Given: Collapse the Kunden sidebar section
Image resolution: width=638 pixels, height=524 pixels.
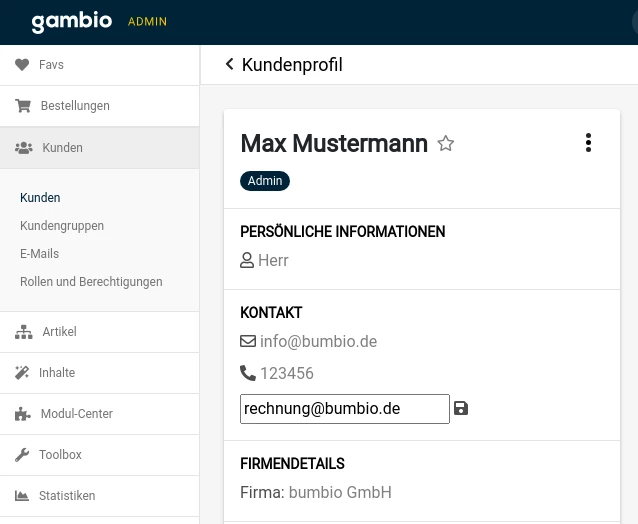Looking at the screenshot, I should pos(100,148).
